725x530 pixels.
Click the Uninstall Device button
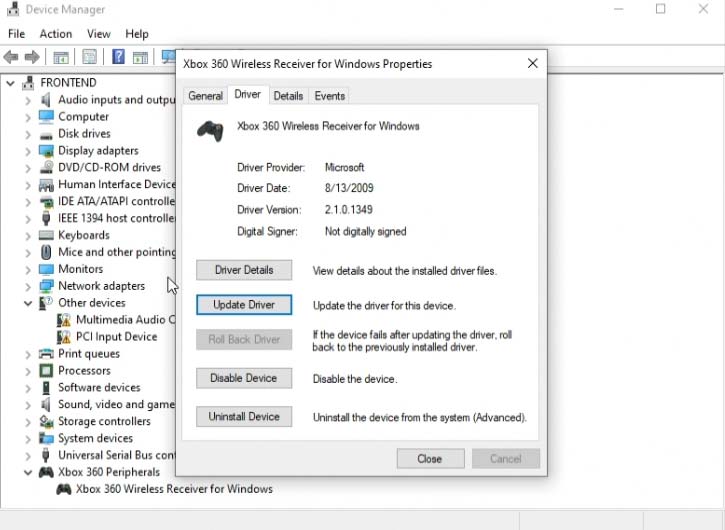coord(244,417)
